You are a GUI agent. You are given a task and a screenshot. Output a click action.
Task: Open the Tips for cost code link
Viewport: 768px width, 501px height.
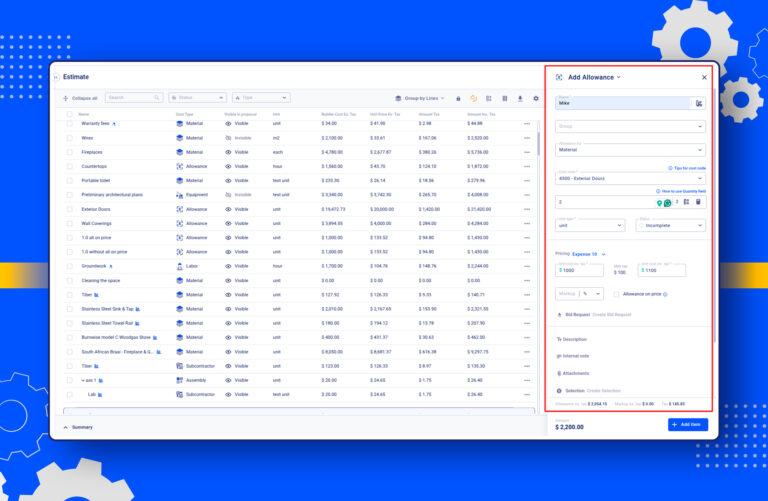[688, 168]
